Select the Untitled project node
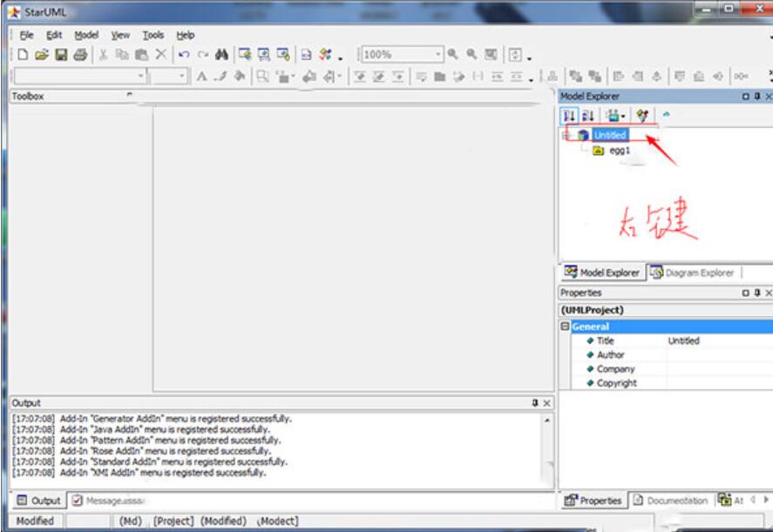This screenshot has width=773, height=532. pyautogui.click(x=610, y=135)
